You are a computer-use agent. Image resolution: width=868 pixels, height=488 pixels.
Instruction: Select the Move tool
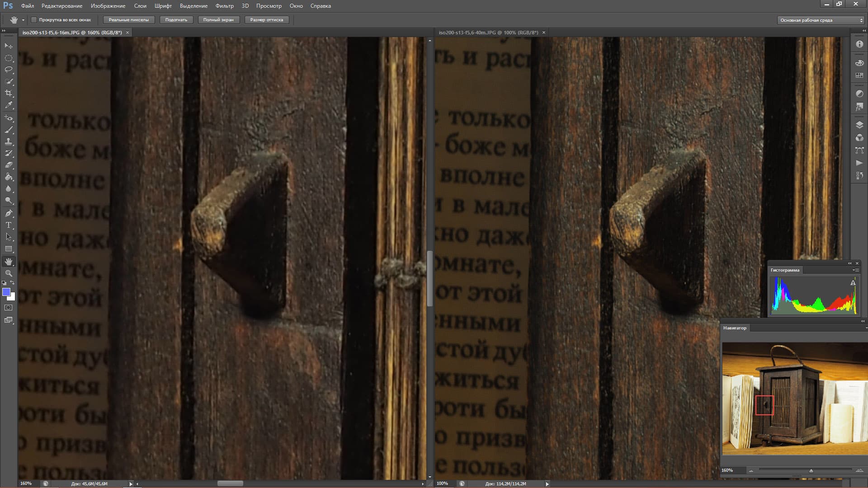[9, 46]
